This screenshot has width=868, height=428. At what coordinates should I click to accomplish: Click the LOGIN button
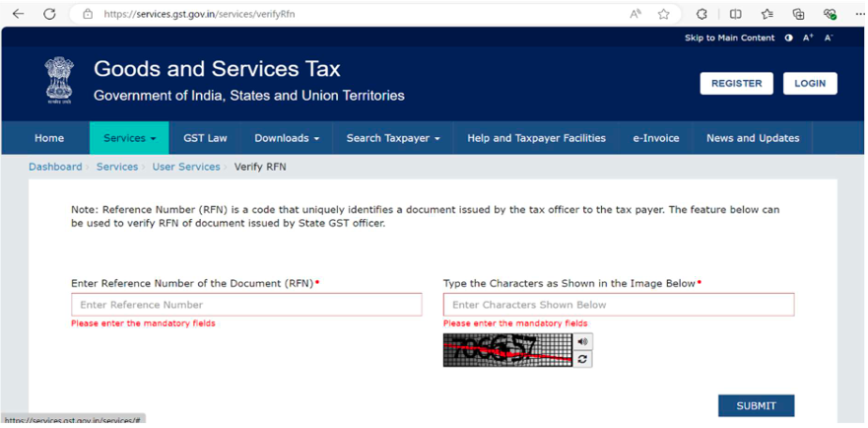810,83
